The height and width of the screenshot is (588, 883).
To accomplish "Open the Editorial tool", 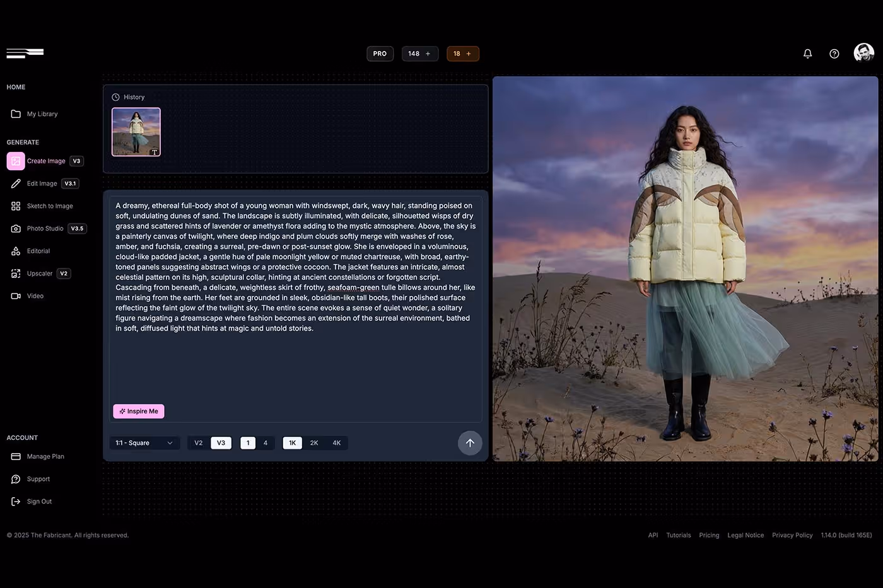I will (x=38, y=251).
